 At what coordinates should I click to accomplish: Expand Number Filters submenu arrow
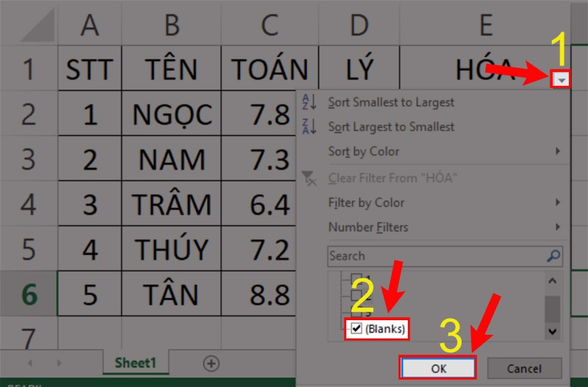558,227
